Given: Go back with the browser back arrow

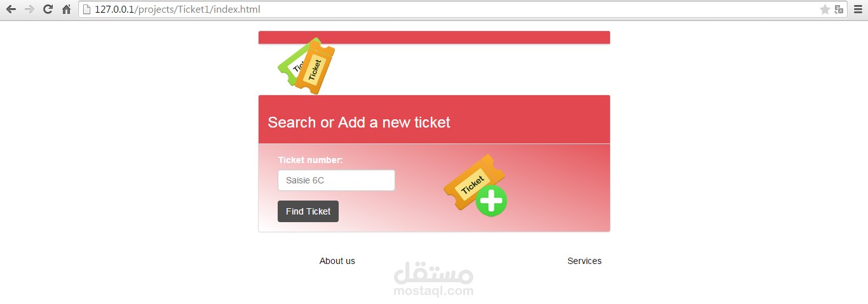Looking at the screenshot, I should point(11,10).
